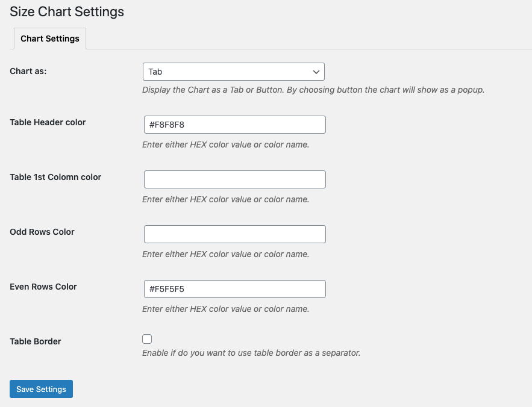Screen dimensions: 532x407
Task: Click the Tab or Button popup description text
Action: (x=313, y=90)
